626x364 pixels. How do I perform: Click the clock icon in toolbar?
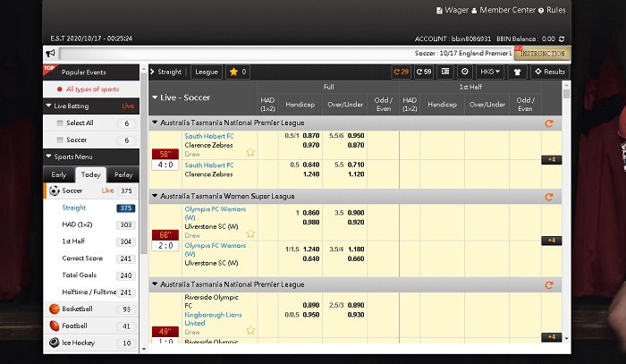(x=464, y=72)
